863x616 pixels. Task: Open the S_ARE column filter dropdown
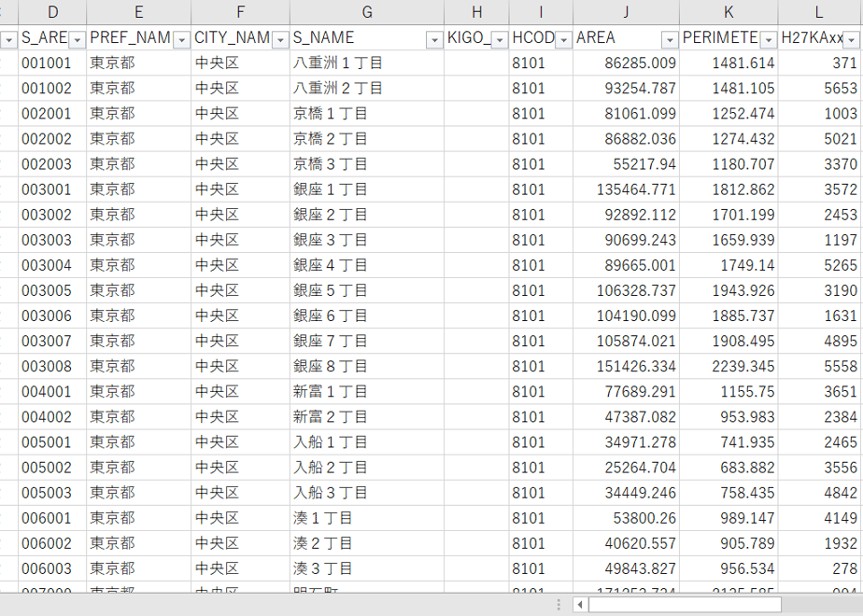(77, 39)
